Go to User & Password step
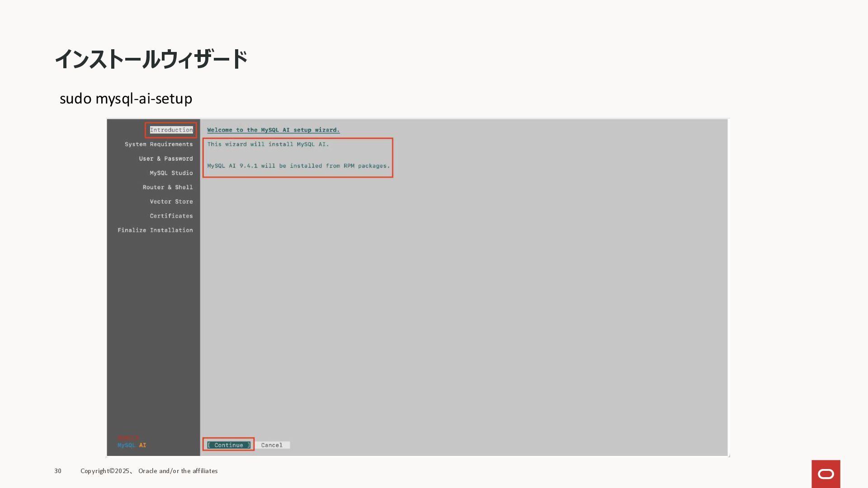The width and height of the screenshot is (868, 488). click(x=166, y=159)
